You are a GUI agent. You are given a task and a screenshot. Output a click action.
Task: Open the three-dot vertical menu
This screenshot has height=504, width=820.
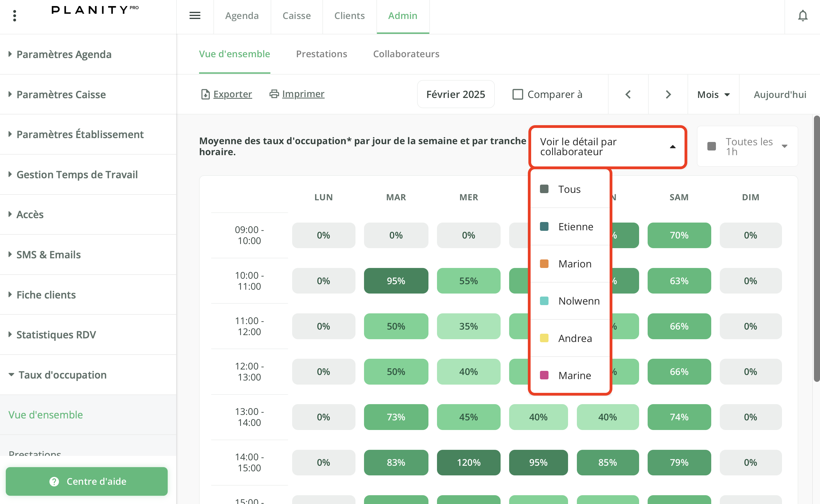tap(14, 16)
